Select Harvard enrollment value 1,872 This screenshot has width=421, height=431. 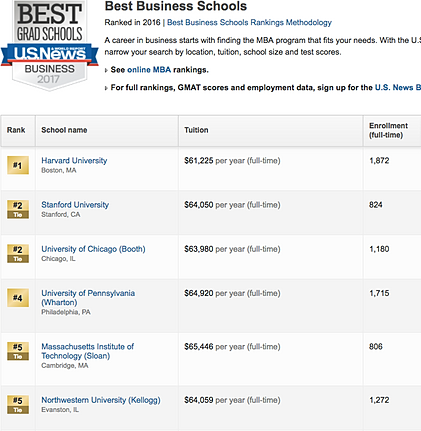pyautogui.click(x=379, y=161)
